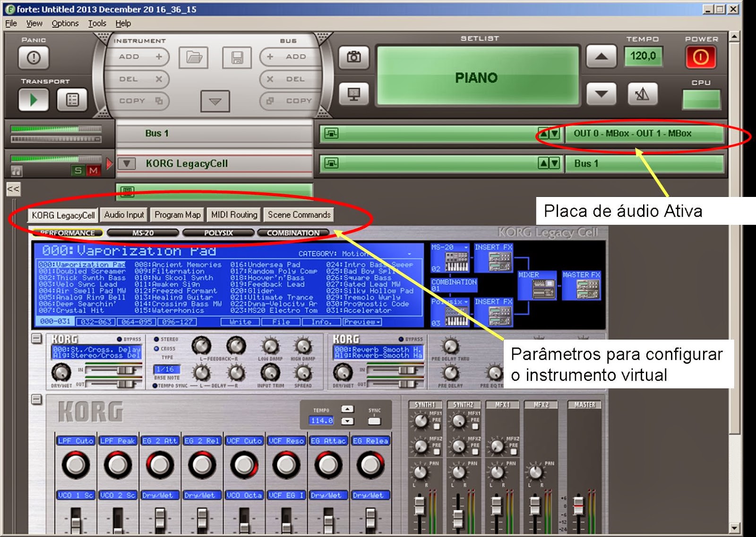
Task: Switch to the MIDI Routing tab
Action: (234, 215)
